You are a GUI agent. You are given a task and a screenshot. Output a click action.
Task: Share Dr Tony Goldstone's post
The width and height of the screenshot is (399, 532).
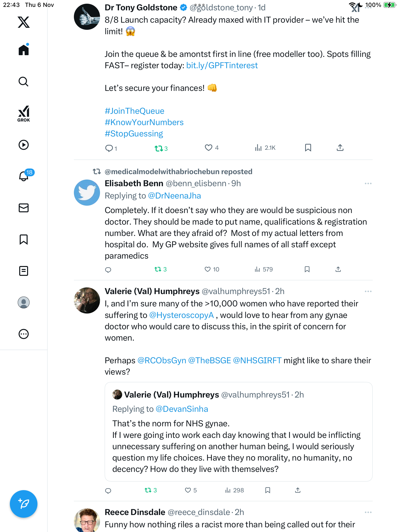(x=340, y=148)
